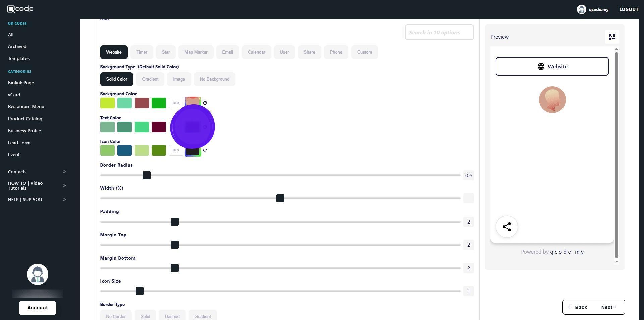The height and width of the screenshot is (320, 644).
Task: Click the qcode logo in header
Action: pyautogui.click(x=20, y=9)
